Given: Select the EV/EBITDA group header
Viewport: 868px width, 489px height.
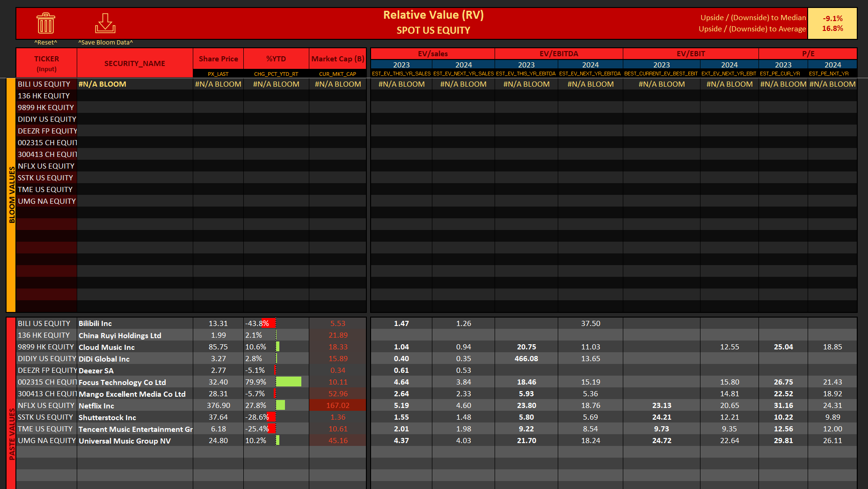Looking at the screenshot, I should [x=559, y=54].
